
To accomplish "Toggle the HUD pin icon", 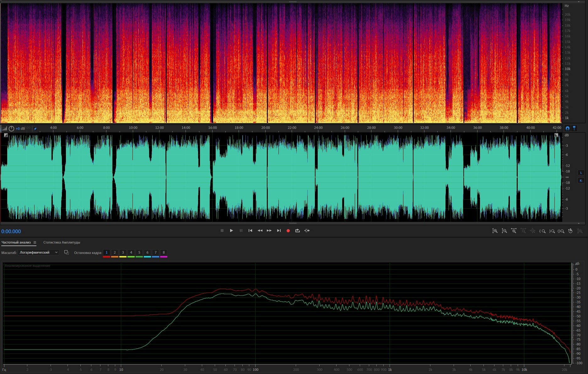I will 35,129.
